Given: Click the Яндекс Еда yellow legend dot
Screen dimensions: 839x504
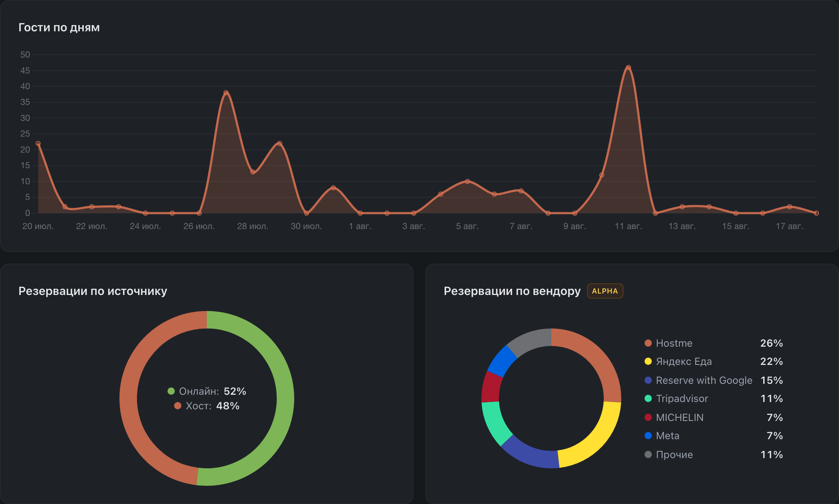Looking at the screenshot, I should (x=648, y=361).
